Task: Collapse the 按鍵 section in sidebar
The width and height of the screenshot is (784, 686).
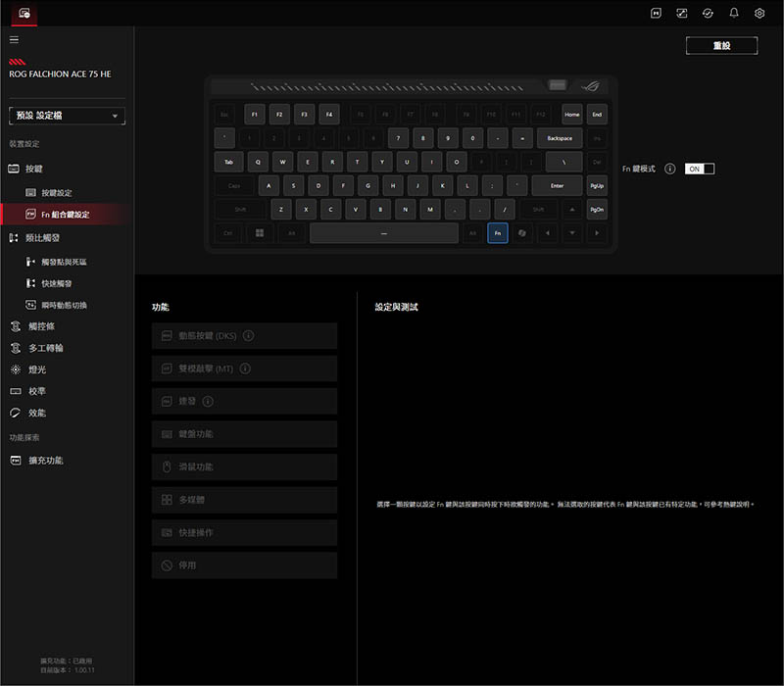Action: (x=34, y=169)
